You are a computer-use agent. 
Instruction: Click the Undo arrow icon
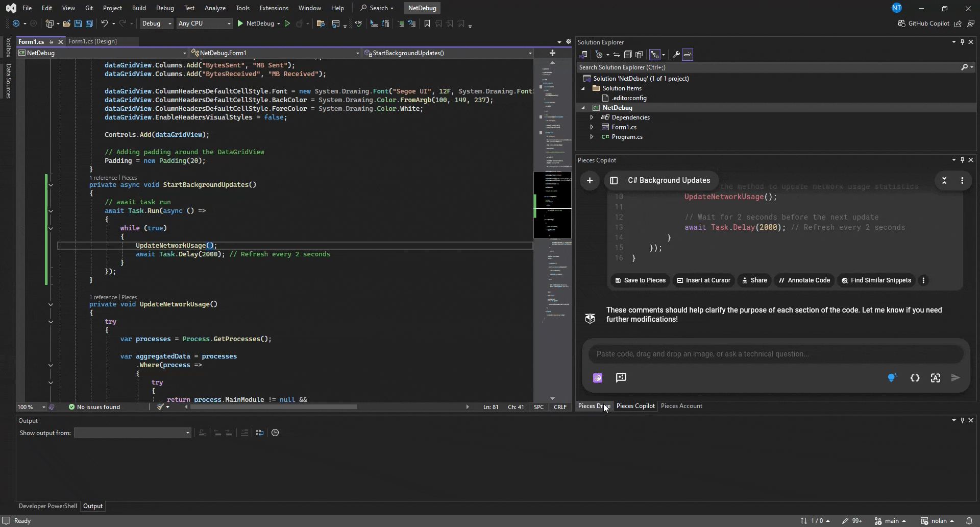pos(104,23)
